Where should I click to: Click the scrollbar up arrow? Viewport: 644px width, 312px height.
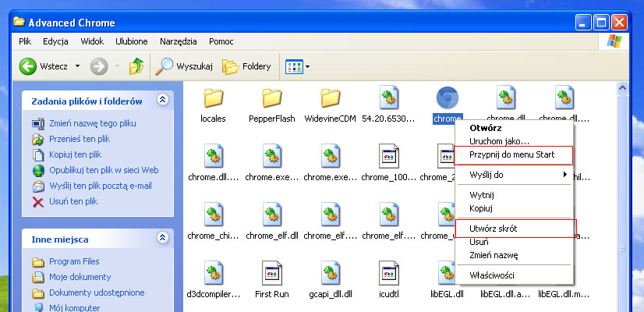pyautogui.click(x=623, y=87)
